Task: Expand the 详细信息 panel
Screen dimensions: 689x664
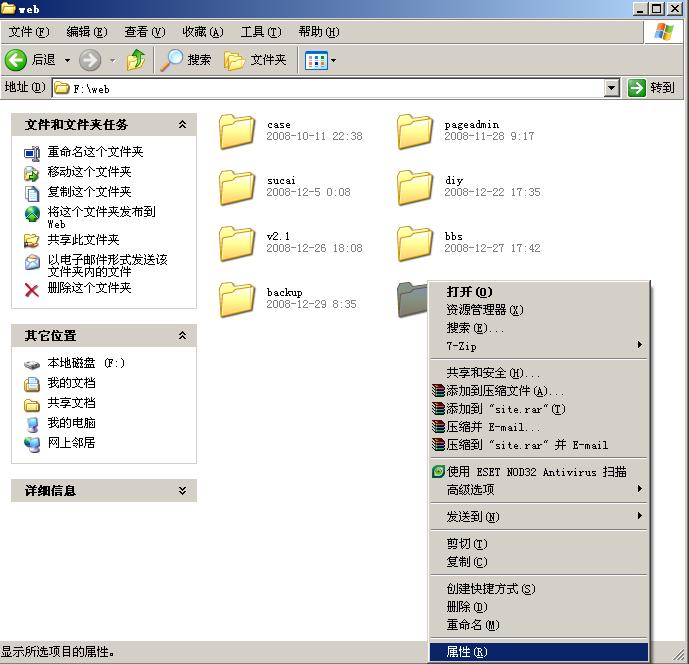Action: (x=182, y=490)
